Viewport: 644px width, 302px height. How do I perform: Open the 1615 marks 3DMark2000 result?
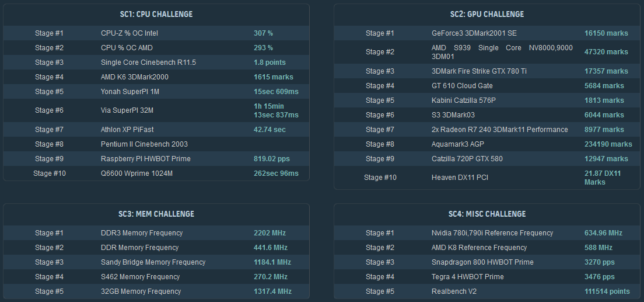[x=273, y=77]
